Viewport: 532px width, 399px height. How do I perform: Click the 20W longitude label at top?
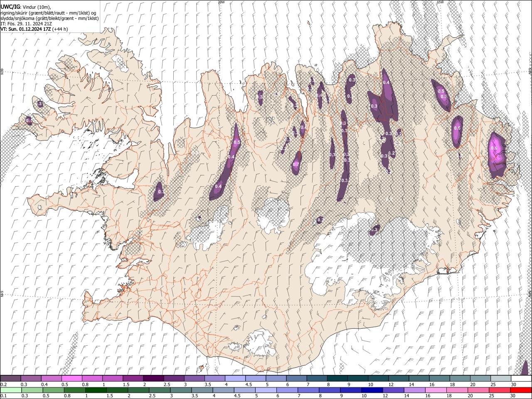(x=221, y=2)
